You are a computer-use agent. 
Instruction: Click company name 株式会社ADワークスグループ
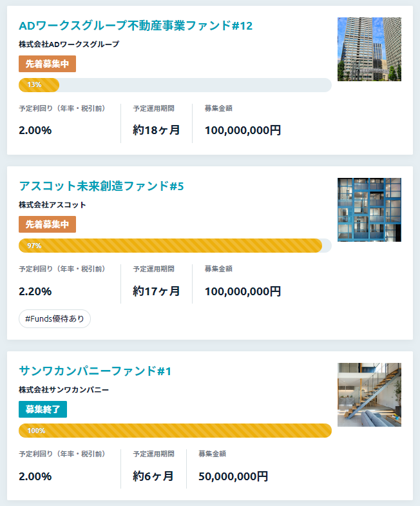pyautogui.click(x=69, y=44)
